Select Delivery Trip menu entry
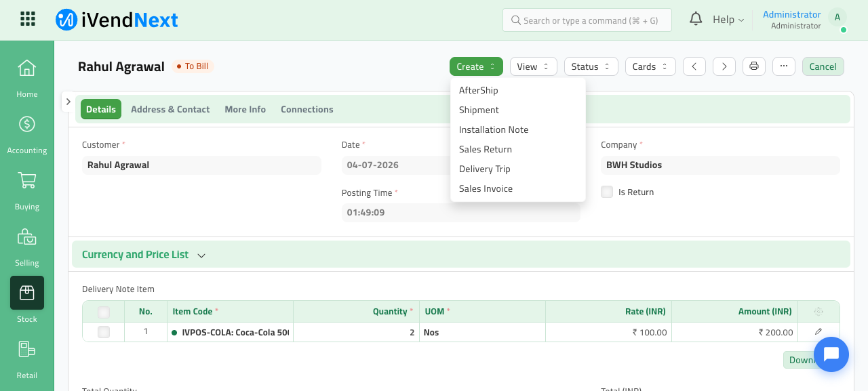This screenshot has width=868, height=391. coord(518,169)
